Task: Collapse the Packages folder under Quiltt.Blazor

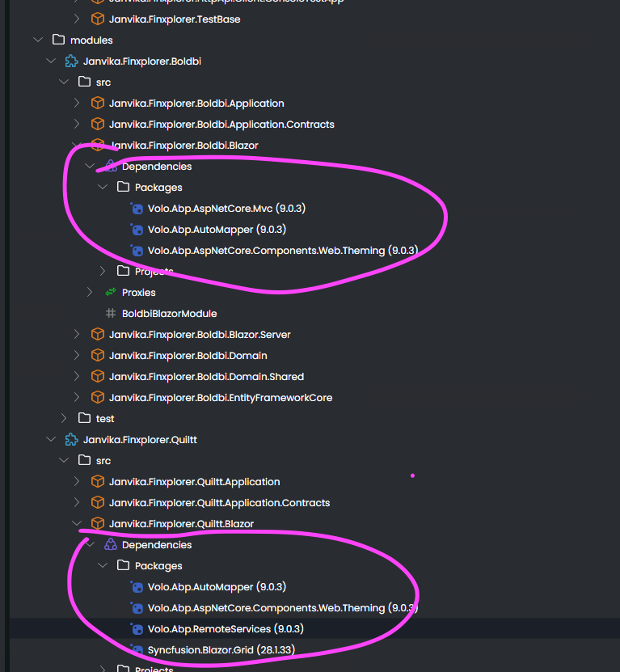Action: coord(103,566)
